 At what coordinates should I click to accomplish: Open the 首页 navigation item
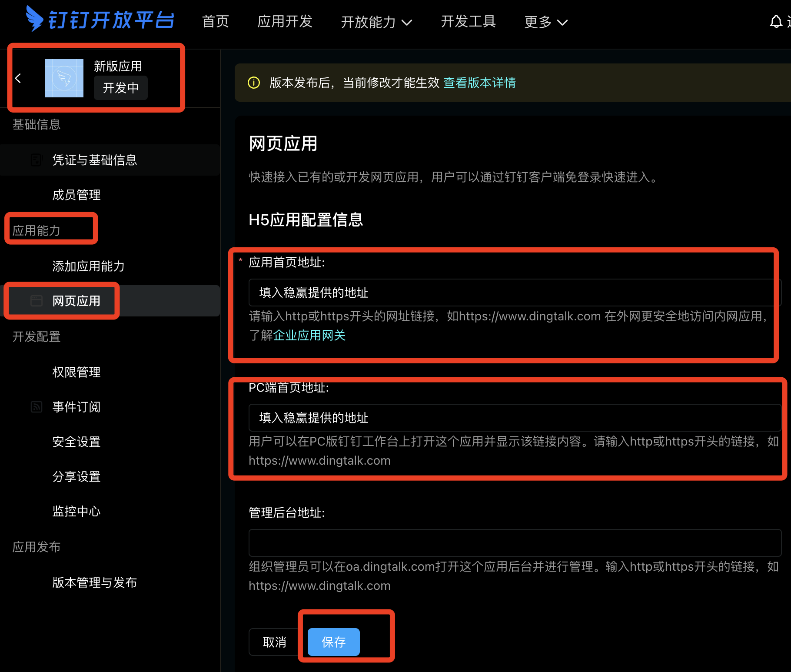[216, 21]
